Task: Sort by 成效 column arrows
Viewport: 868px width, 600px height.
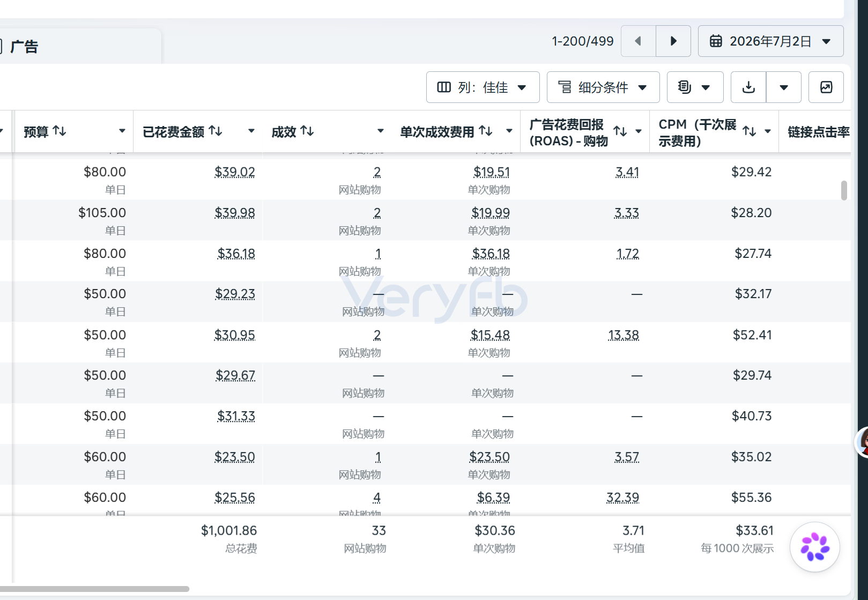Action: click(x=307, y=131)
